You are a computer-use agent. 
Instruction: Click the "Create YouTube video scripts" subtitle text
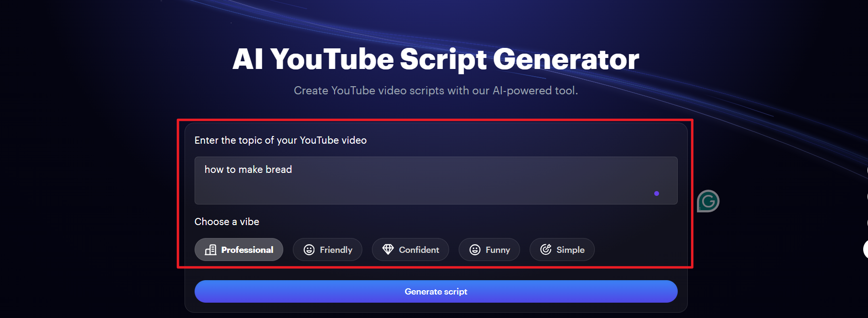435,91
